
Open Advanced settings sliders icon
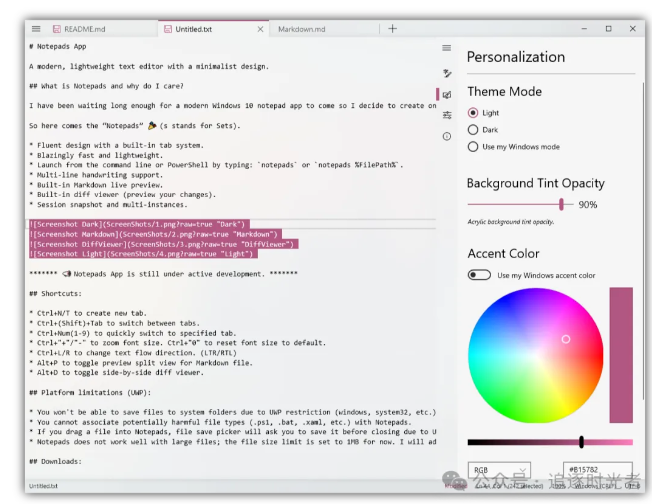click(x=447, y=115)
